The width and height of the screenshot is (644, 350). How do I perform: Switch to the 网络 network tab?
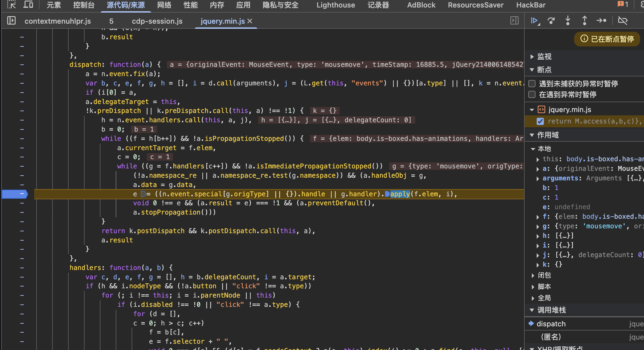pyautogui.click(x=164, y=5)
